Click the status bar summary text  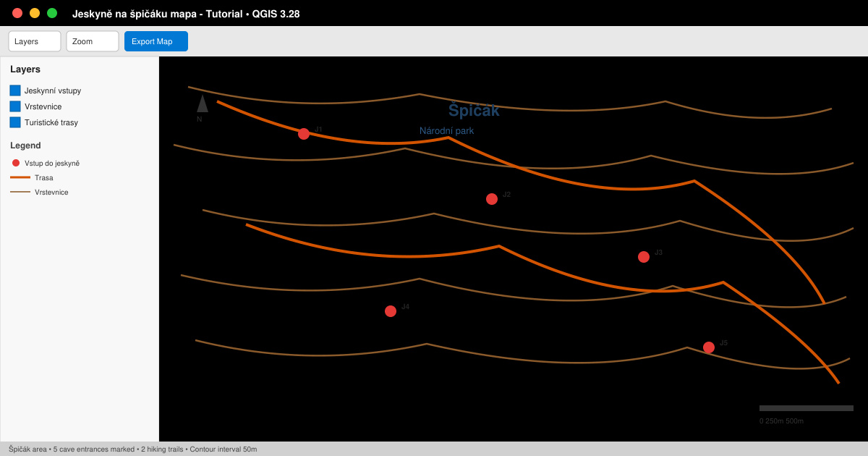tap(133, 449)
